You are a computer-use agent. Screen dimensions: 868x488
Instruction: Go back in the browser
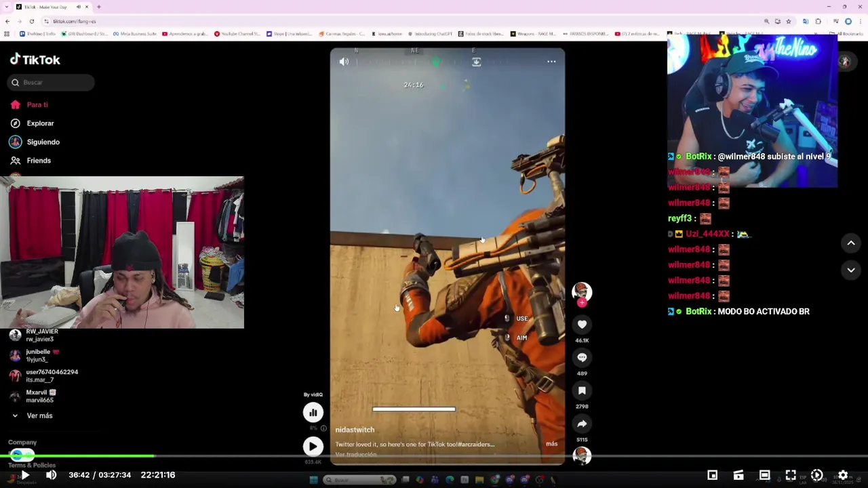(x=7, y=21)
